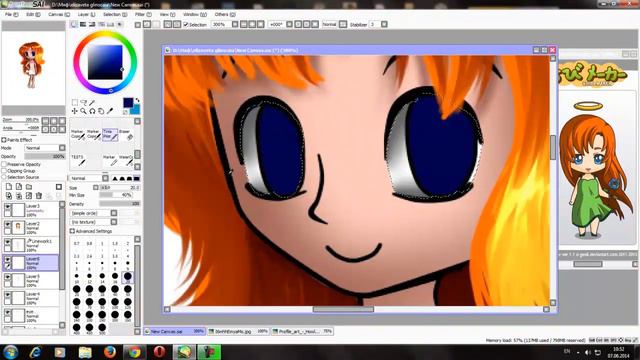
Task: Adjust the brush Density slider
Action: coord(120,204)
